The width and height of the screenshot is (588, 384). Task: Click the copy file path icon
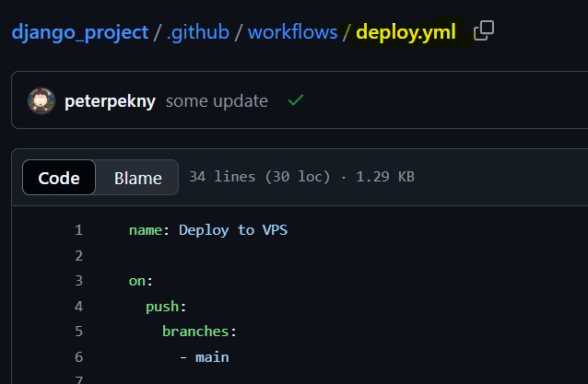coord(483,32)
